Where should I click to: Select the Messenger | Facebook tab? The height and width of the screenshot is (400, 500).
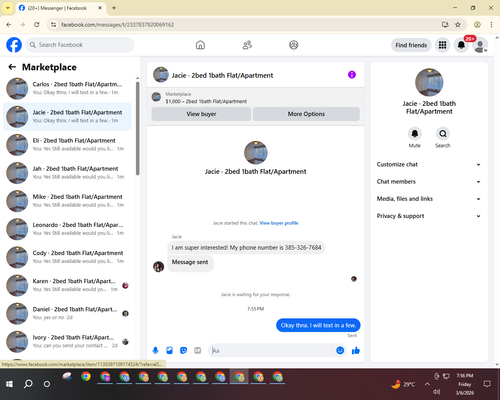click(61, 8)
